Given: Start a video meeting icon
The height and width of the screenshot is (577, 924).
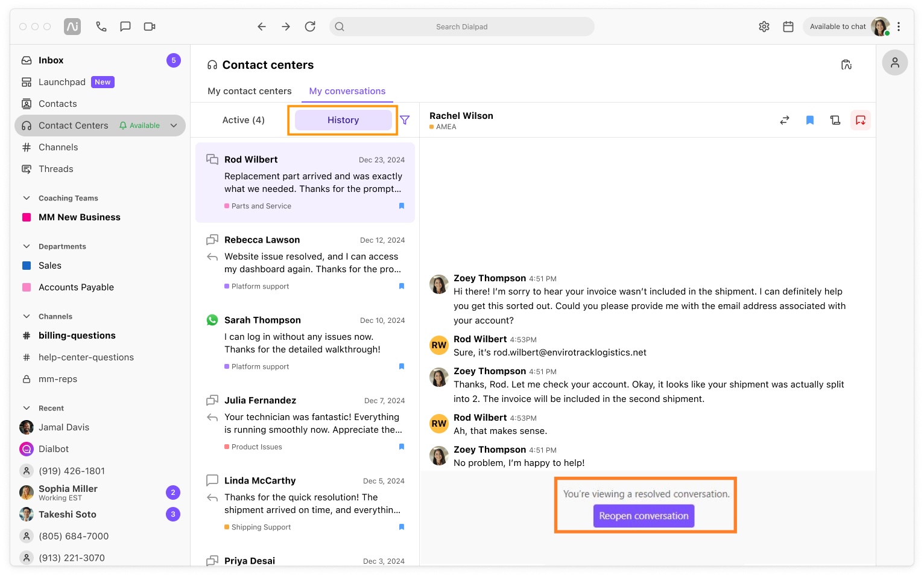Looking at the screenshot, I should 150,27.
